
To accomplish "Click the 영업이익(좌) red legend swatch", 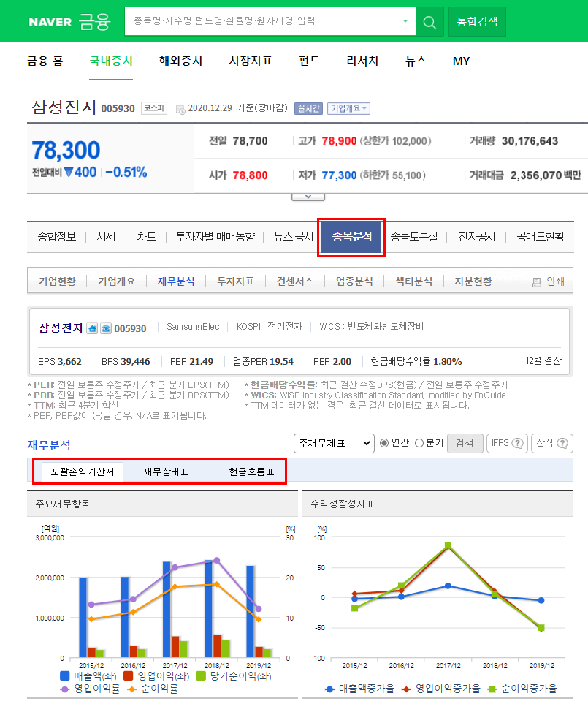I will pos(129,675).
